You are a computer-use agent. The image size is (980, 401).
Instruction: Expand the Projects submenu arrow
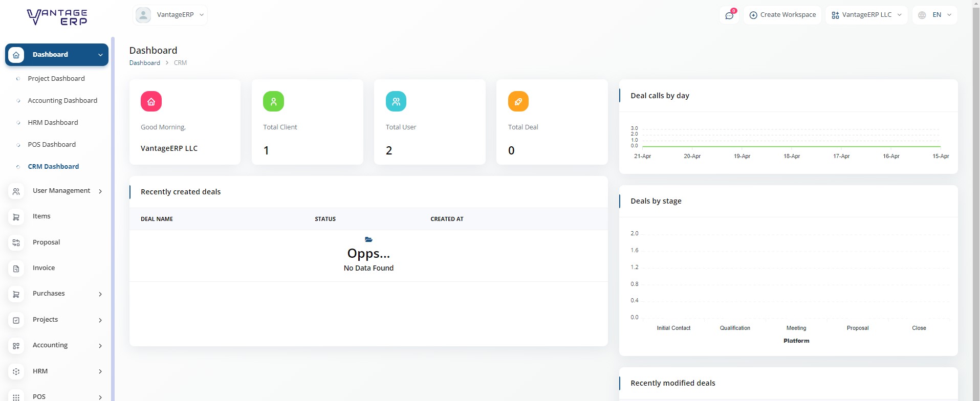[100, 320]
